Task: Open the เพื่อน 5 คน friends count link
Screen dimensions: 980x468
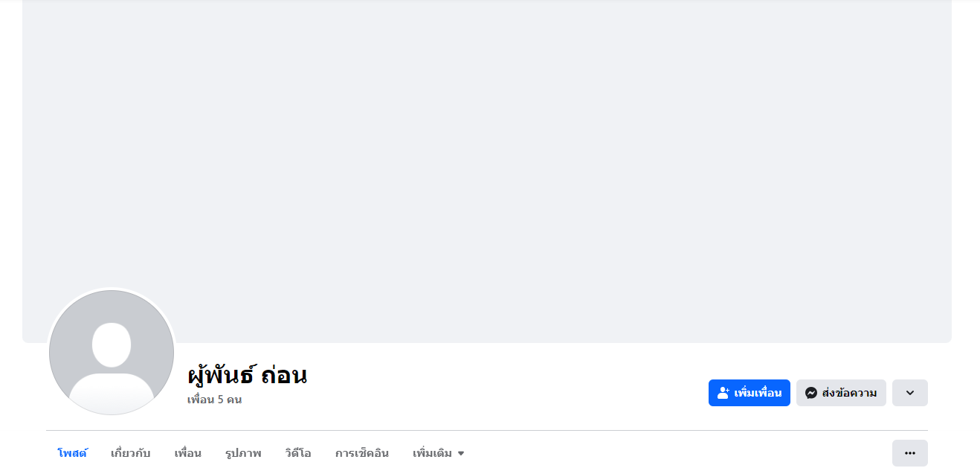Action: (214, 400)
